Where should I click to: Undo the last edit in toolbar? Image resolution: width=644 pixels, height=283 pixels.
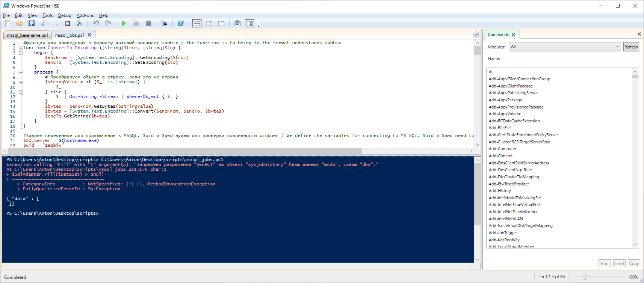(x=96, y=23)
